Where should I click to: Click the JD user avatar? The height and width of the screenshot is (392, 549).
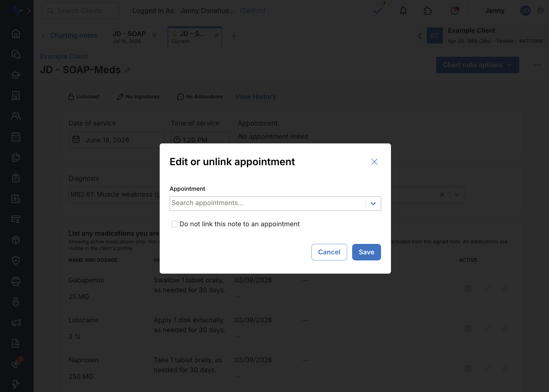pos(525,11)
